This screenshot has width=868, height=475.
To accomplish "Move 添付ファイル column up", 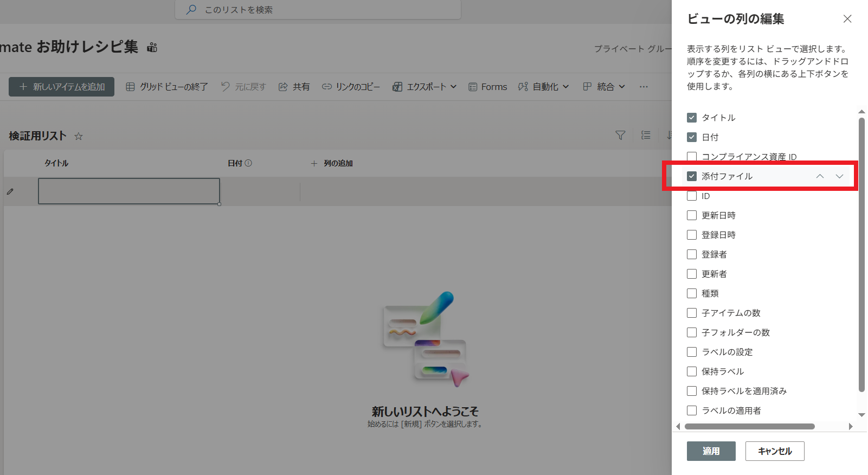I will pos(820,176).
